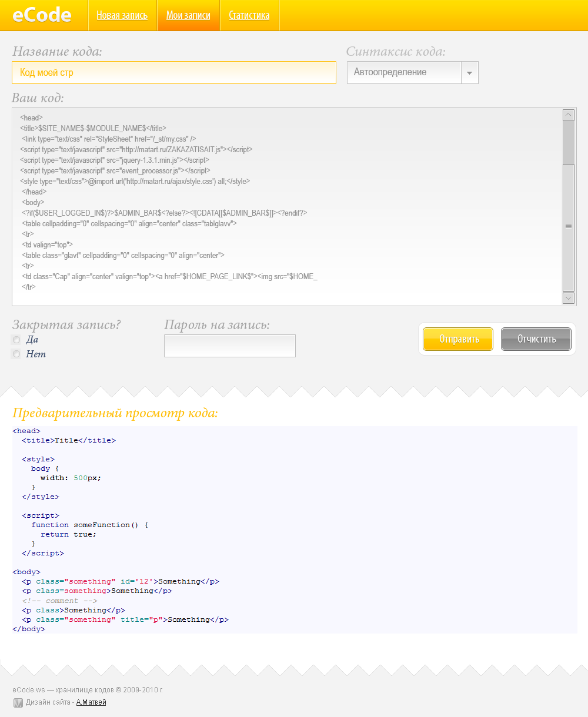Click the syntax dropdown arrow button
Image resolution: width=588 pixels, height=717 pixels.
[x=470, y=73]
